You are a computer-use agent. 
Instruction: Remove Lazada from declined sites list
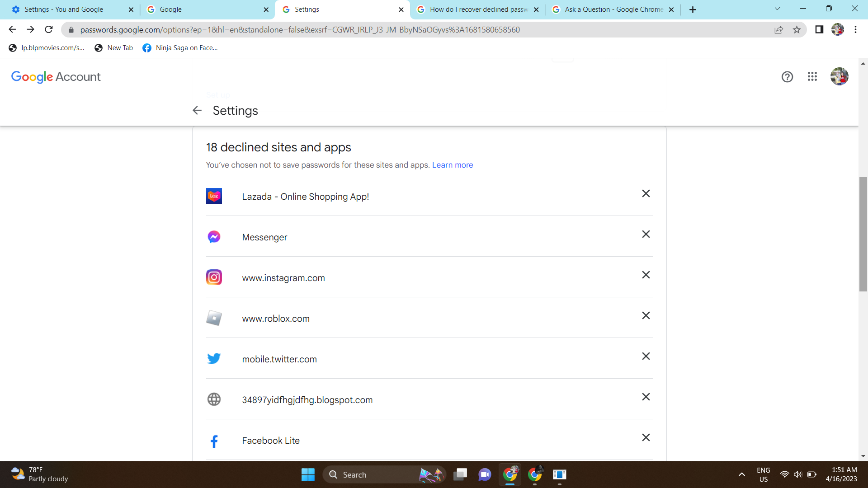(646, 193)
